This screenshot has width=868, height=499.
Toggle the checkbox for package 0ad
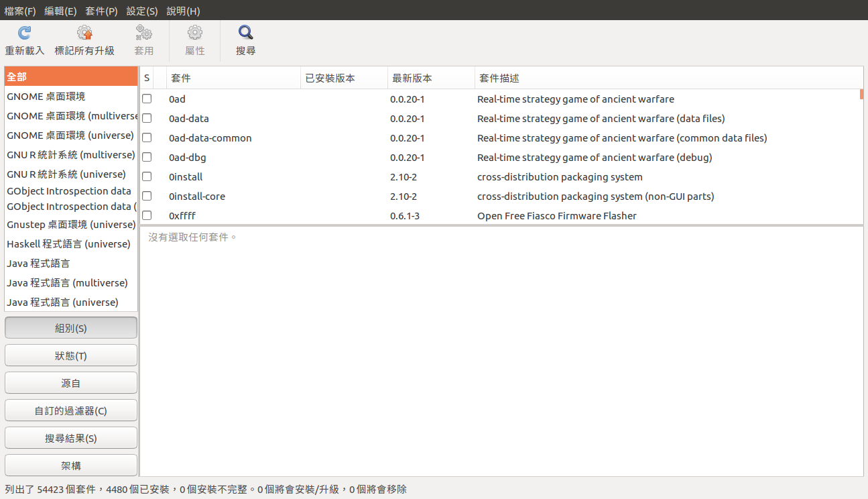tap(147, 99)
